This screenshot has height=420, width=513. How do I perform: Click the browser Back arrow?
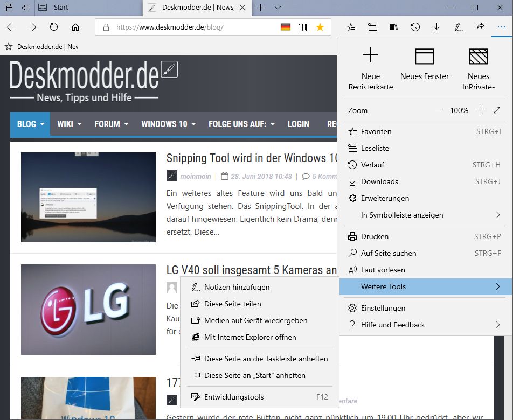pyautogui.click(x=11, y=27)
